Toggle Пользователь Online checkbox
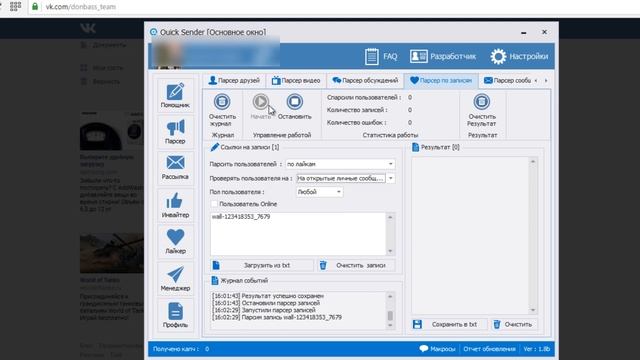The width and height of the screenshot is (640, 360). tap(214, 204)
